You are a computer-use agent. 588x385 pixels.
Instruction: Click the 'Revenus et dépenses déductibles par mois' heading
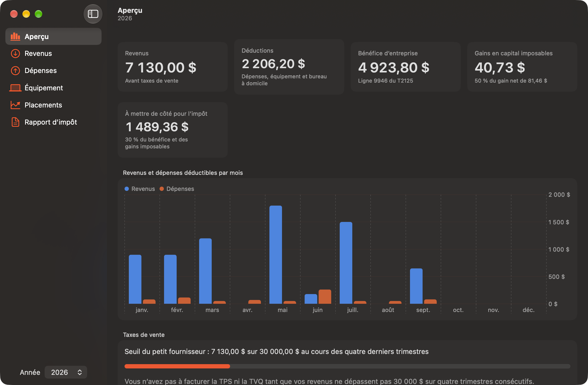(183, 173)
